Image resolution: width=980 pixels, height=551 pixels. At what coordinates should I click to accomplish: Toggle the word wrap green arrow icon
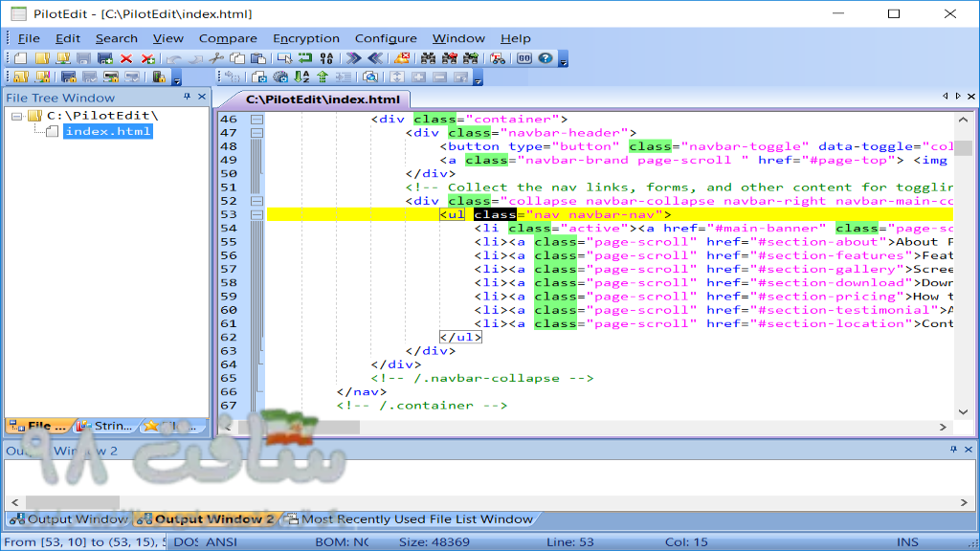pos(305,58)
